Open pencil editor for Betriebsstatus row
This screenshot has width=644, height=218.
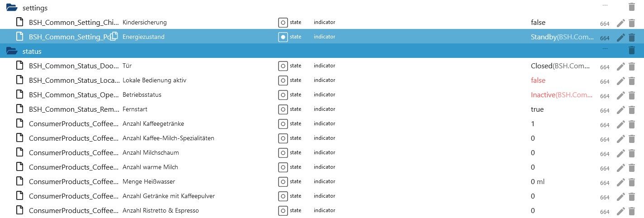620,95
